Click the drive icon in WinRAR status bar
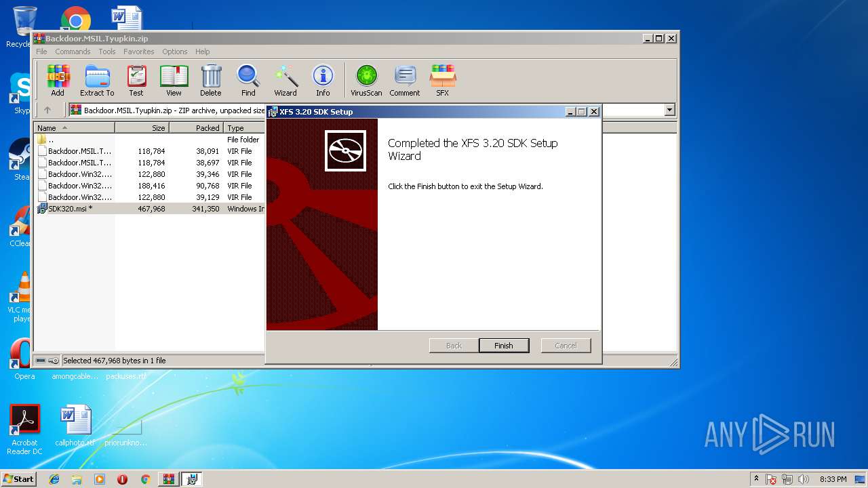868x488 pixels. pos(41,361)
